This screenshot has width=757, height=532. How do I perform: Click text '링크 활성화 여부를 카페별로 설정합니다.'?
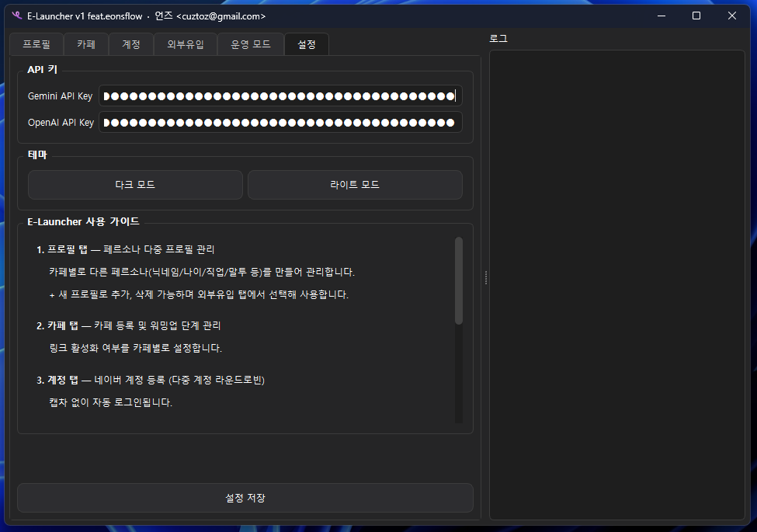tap(136, 348)
